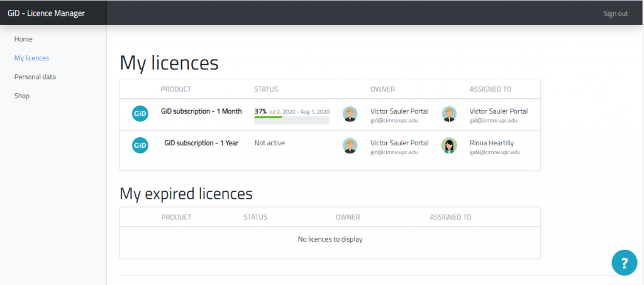Click the 37% licence progress bar
644x285 pixels.
point(292,120)
